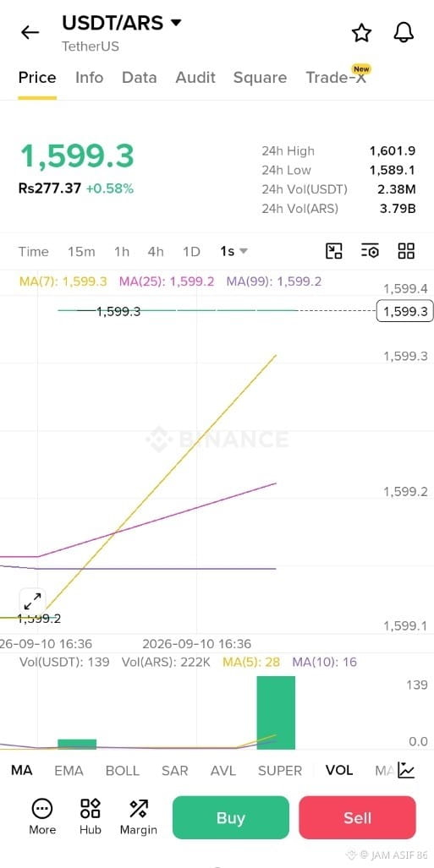This screenshot has width=434, height=868.
Task: Toggle the MA indicator
Action: [22, 771]
